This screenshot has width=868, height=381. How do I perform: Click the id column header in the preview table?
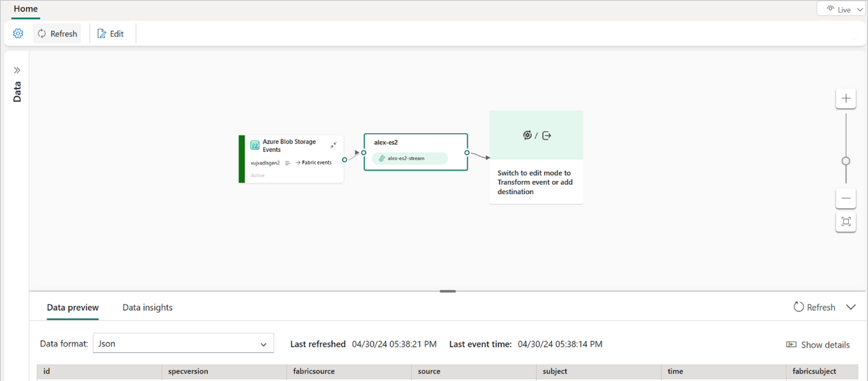coord(46,371)
